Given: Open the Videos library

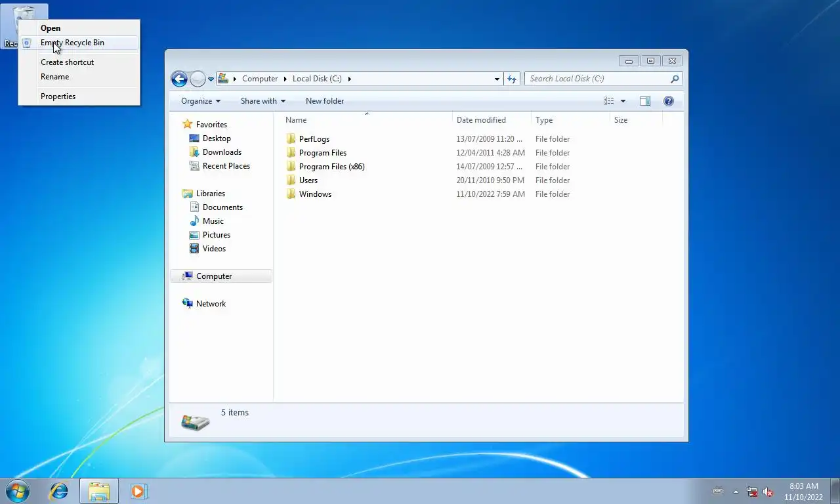Looking at the screenshot, I should 214,249.
